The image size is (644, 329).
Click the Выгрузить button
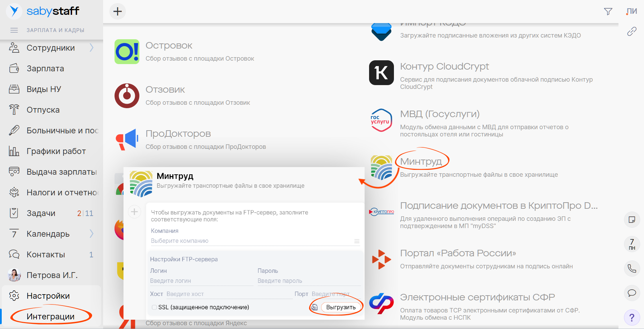pyautogui.click(x=340, y=307)
